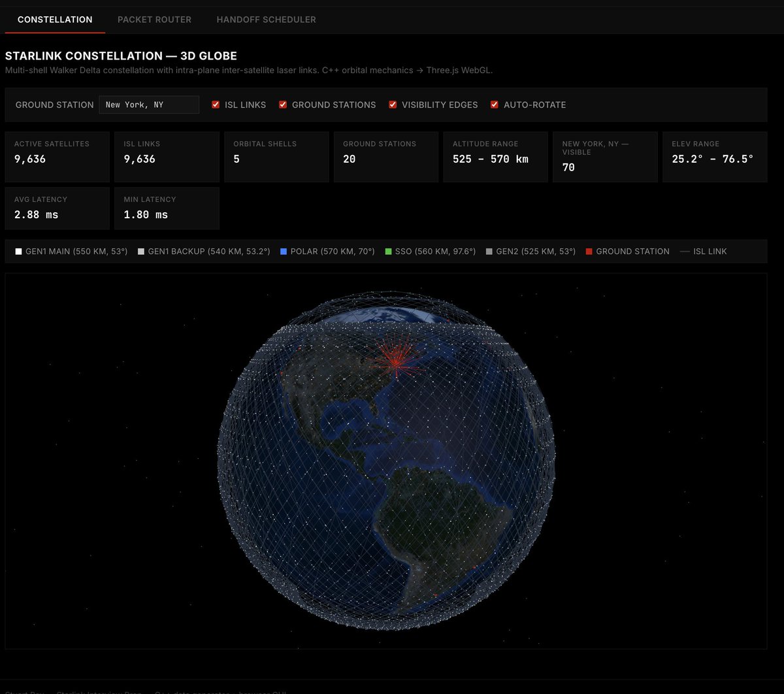Screen dimensions: 784x694
Task: Click the Gen1 Backup legend color swatch
Action: pos(141,251)
